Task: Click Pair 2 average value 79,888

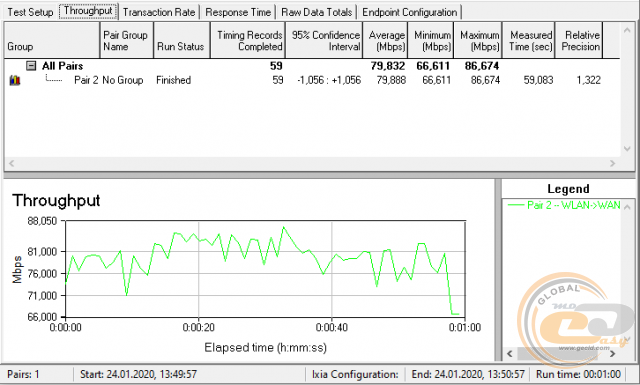Action: [391, 80]
